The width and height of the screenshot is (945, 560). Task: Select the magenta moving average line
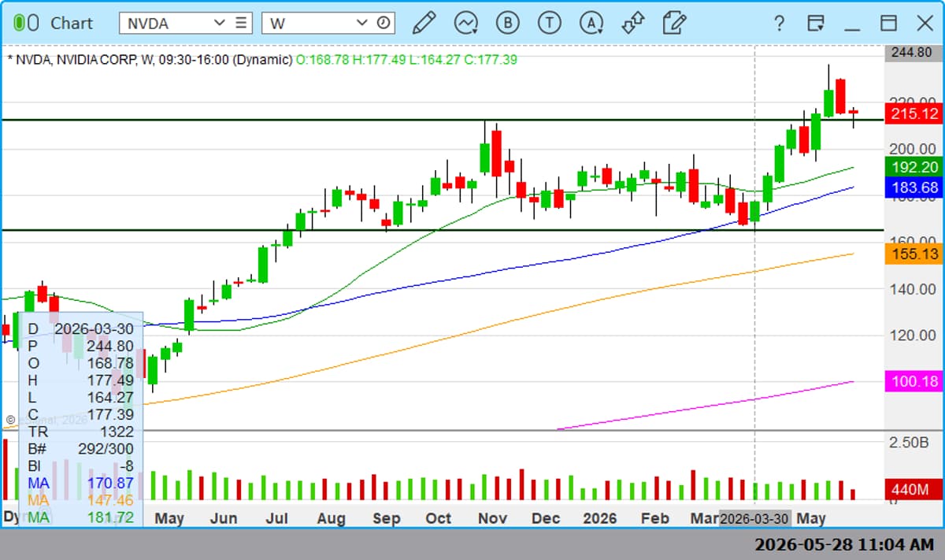(705, 405)
